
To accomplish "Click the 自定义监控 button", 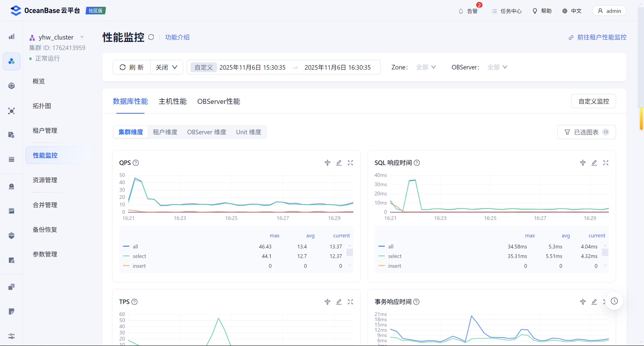I will [x=593, y=101].
